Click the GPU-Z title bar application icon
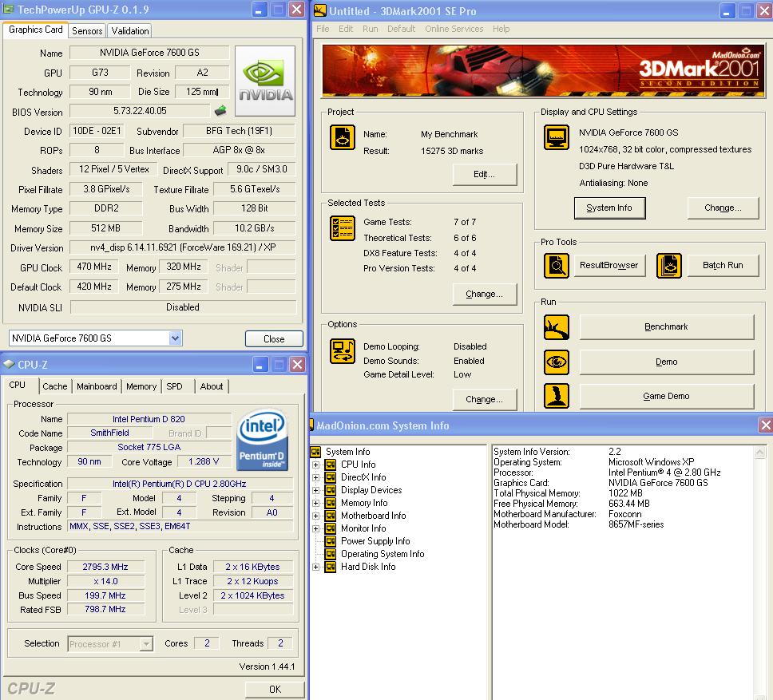The width and height of the screenshot is (773, 700). [8, 10]
